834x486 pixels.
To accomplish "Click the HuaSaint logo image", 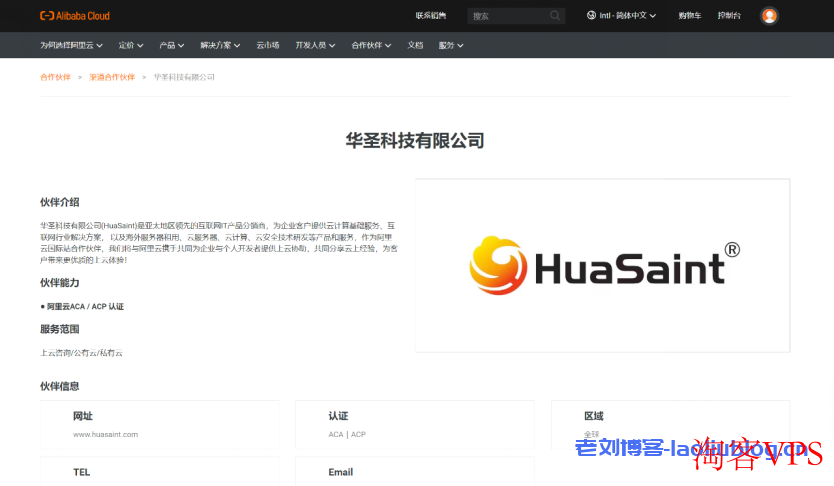I will [x=604, y=266].
